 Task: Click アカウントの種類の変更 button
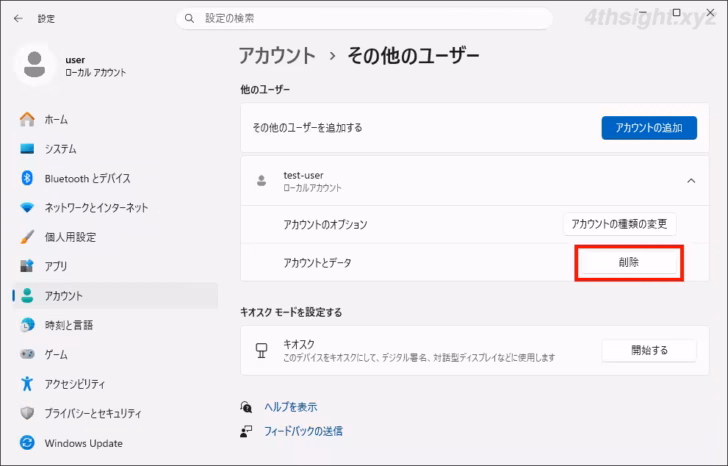pos(619,224)
